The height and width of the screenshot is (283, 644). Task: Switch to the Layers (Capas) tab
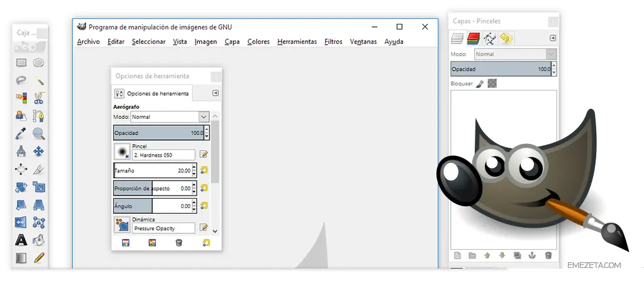click(x=457, y=38)
